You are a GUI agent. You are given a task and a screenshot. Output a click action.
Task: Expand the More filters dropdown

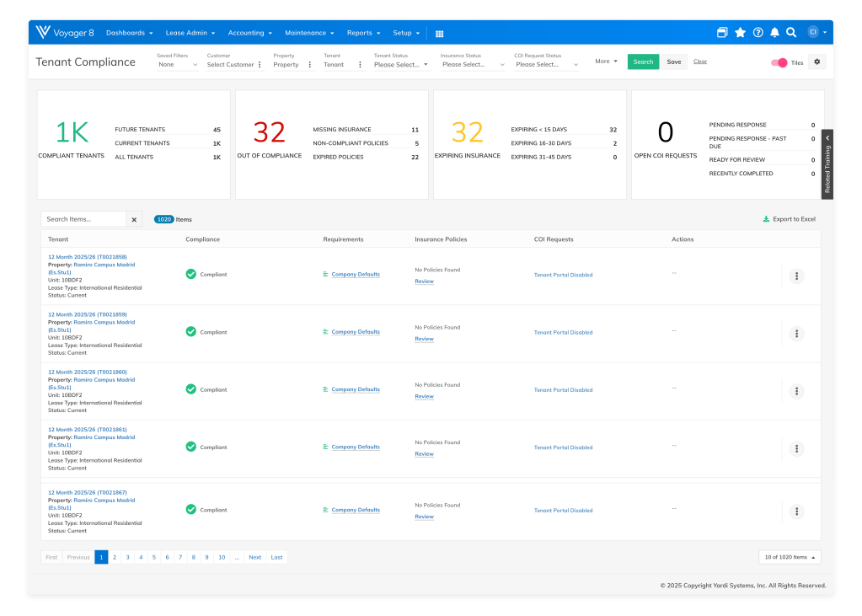point(605,62)
